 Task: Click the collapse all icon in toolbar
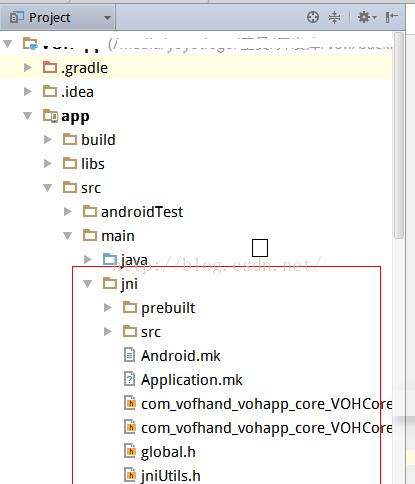pyautogui.click(x=334, y=17)
